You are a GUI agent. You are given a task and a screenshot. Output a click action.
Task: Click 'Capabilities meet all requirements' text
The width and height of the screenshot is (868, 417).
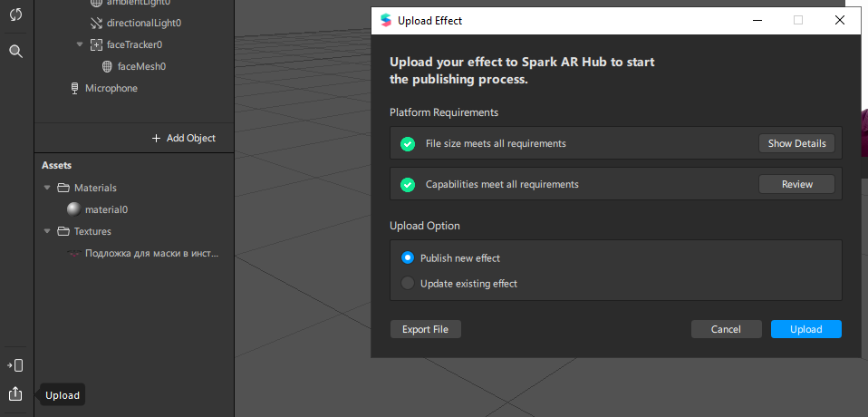pos(502,184)
